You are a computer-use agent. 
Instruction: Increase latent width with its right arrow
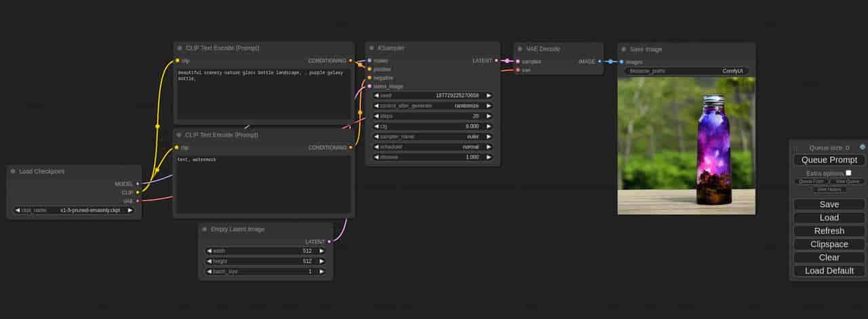[321, 250]
